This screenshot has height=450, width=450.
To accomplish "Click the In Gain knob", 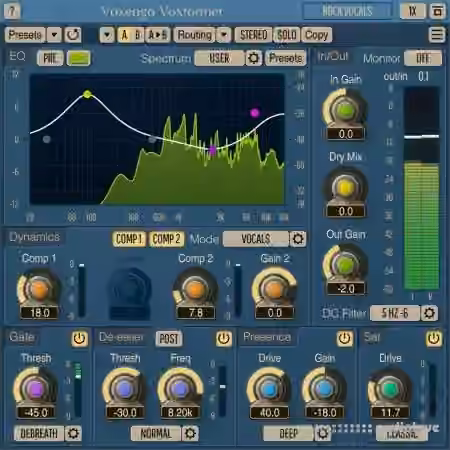I will click(345, 109).
